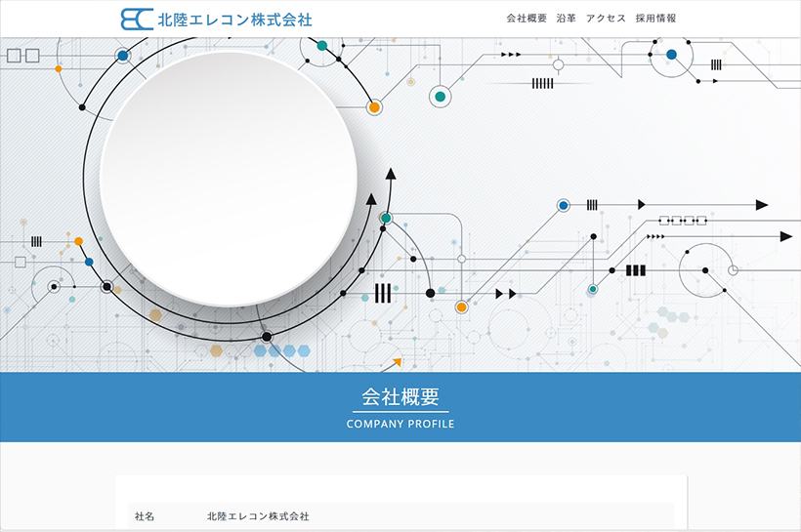Click the clock-like circle icon at right side

click(x=734, y=269)
